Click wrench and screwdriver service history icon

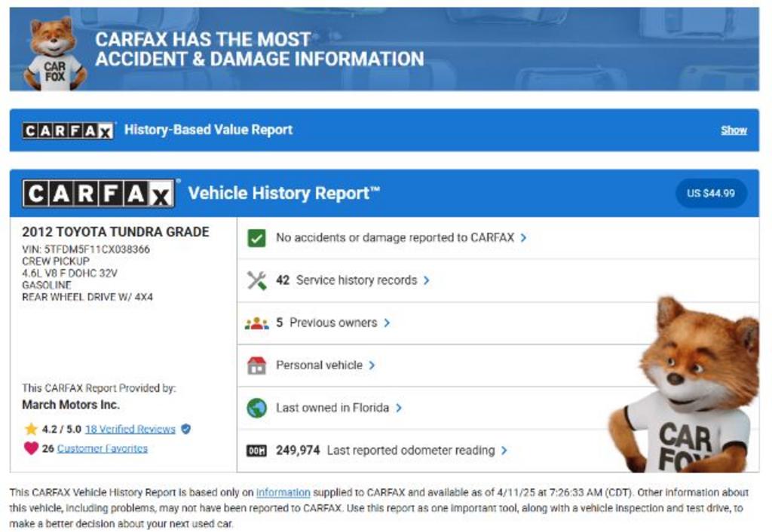(x=256, y=280)
